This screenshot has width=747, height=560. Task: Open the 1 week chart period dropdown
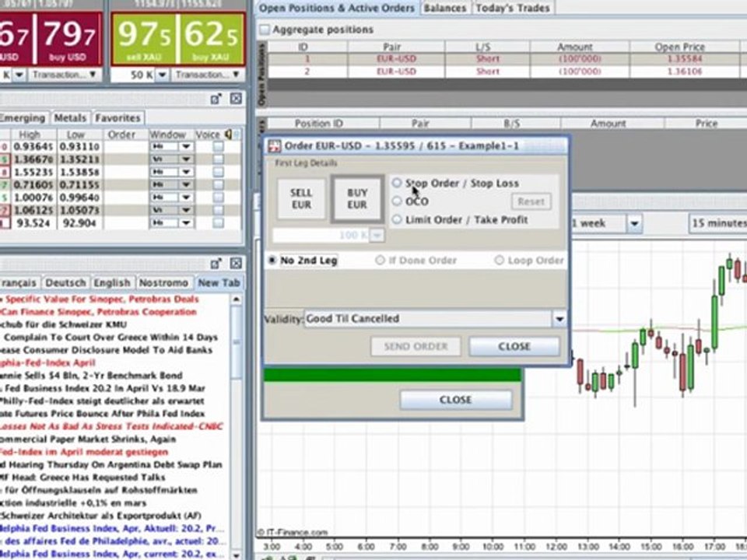[x=634, y=223]
